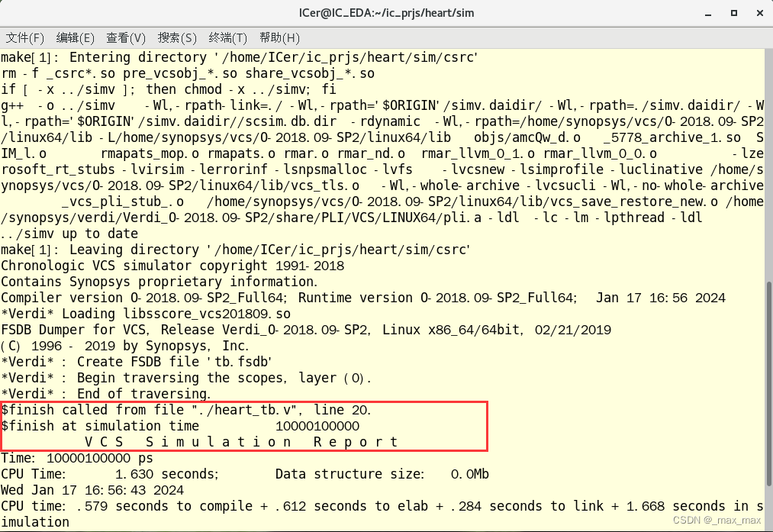773x532 pixels.
Task: Click the 'rm -f _csrc*.so' command line
Action: click(188, 73)
